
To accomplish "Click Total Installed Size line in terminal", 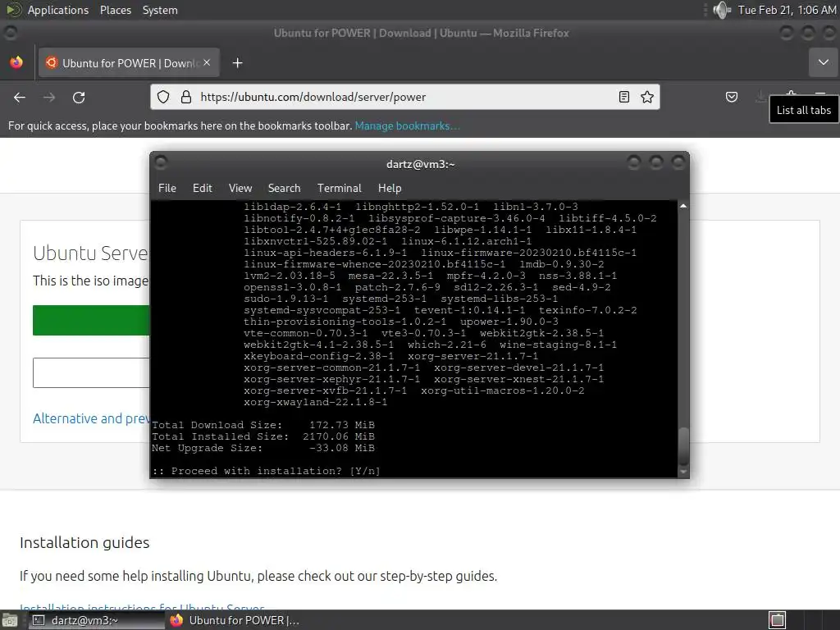I will coord(263,436).
